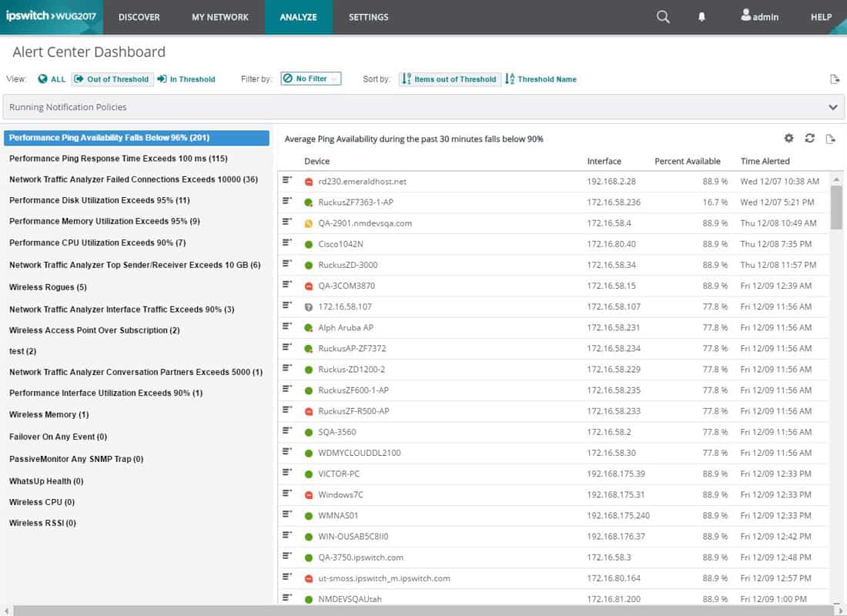The height and width of the screenshot is (616, 847).
Task: Toggle Out of Threshold view
Action: tap(113, 79)
